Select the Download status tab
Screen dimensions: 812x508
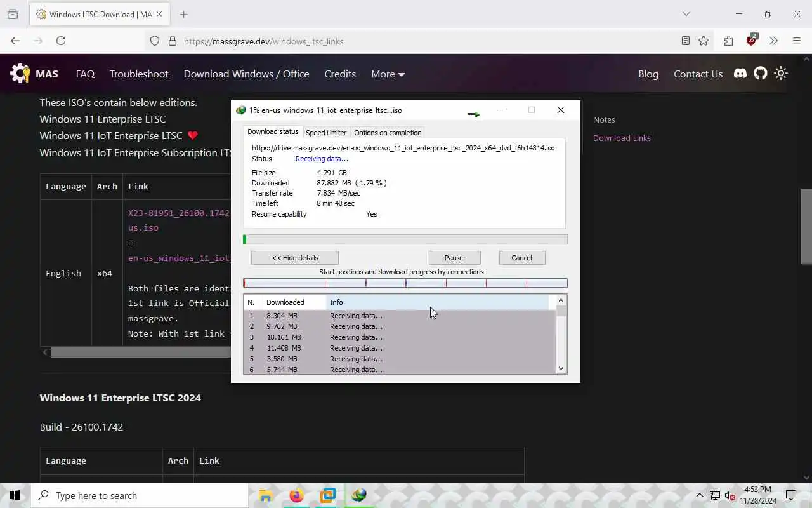coord(273,131)
